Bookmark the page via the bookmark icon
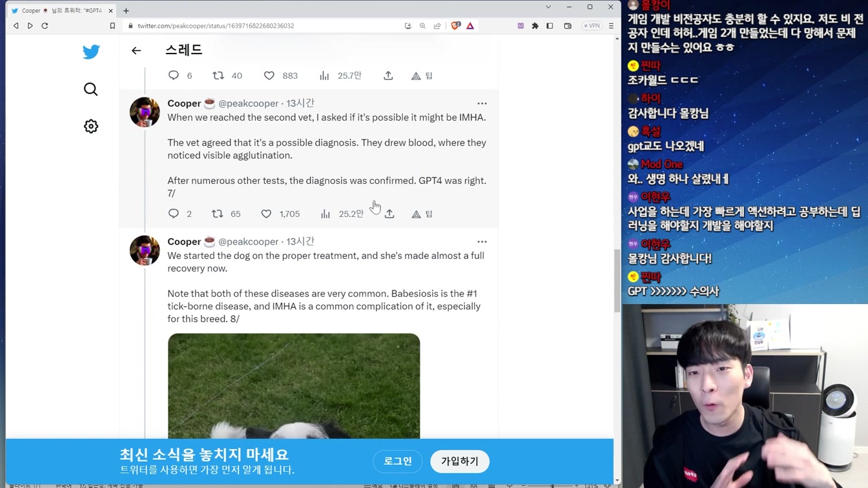 click(x=112, y=26)
